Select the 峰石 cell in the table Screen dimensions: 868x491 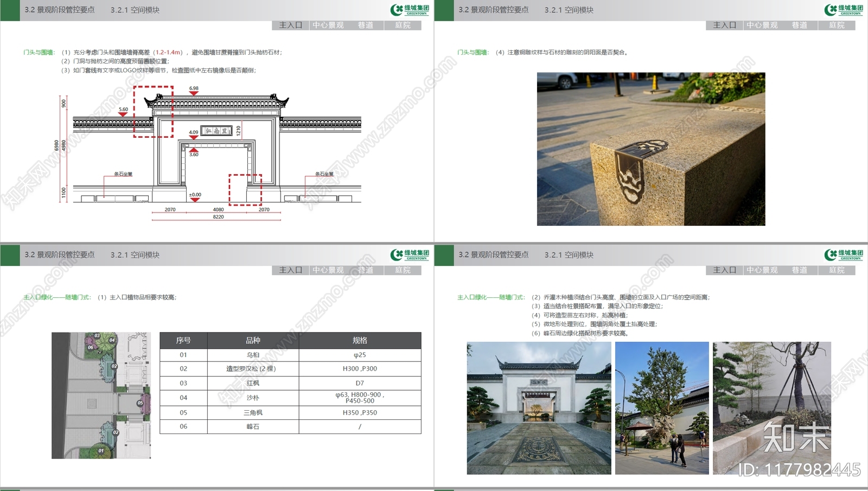(253, 427)
